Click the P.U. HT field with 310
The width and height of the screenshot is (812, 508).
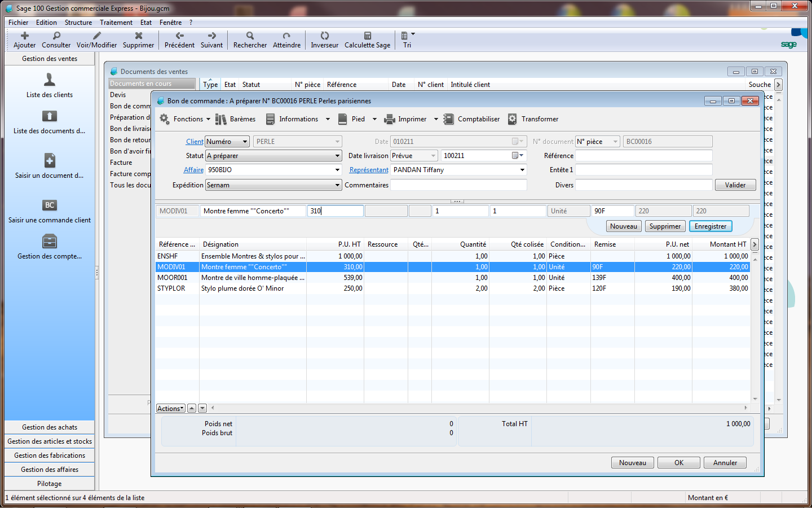pyautogui.click(x=335, y=211)
